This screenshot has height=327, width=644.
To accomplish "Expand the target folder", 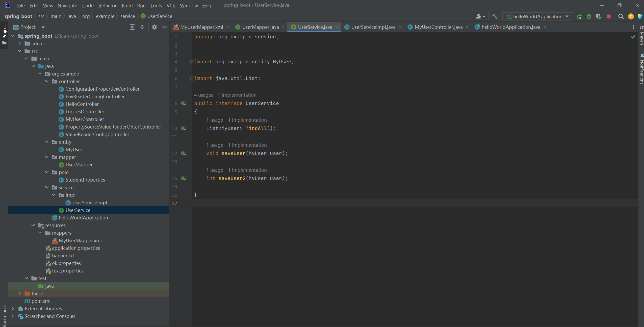I will [19, 293].
